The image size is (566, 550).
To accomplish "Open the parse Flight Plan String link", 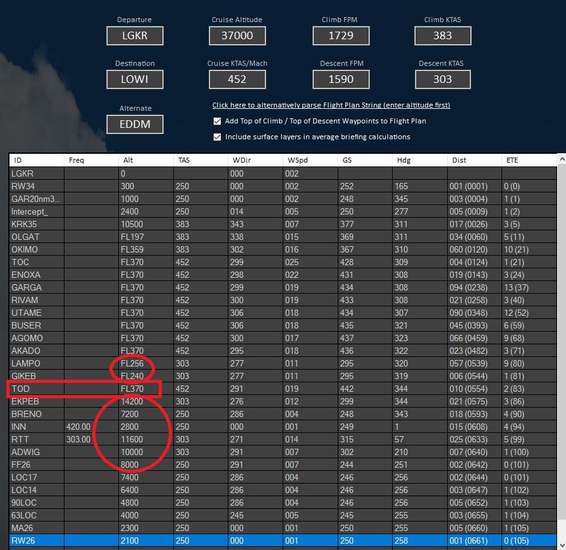I will coord(331,105).
